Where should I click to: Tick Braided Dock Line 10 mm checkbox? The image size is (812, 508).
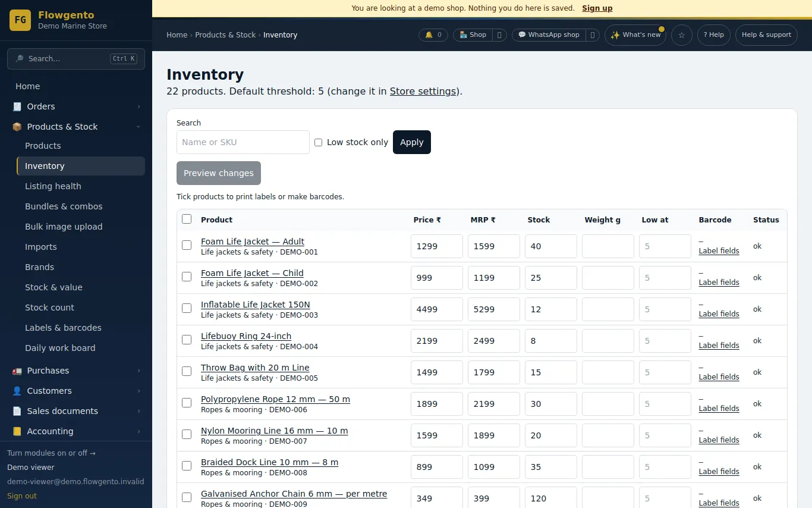point(187,466)
